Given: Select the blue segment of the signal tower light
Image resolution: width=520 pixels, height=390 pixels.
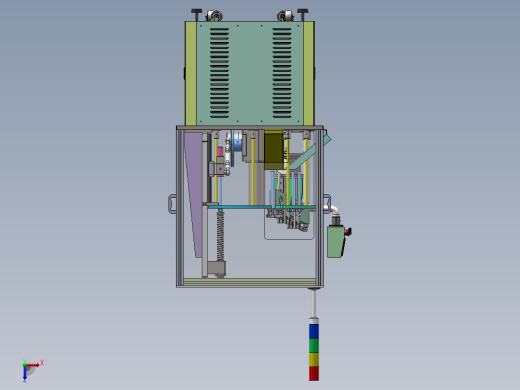Looking at the screenshot, I should coord(314,331).
